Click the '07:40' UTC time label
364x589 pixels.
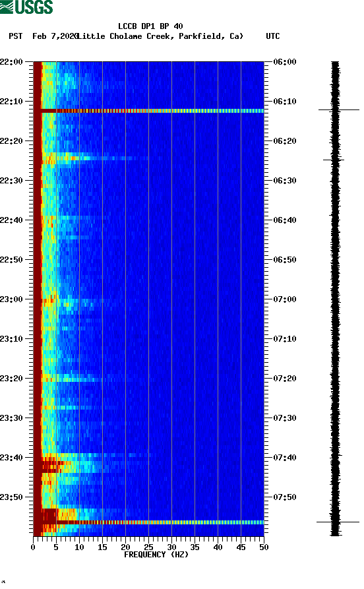click(x=285, y=458)
